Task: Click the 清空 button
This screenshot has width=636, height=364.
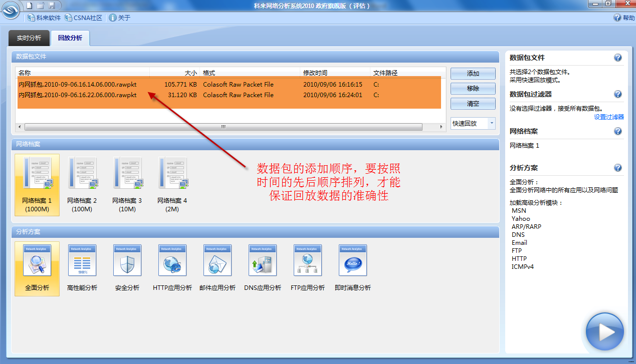Action: pyautogui.click(x=473, y=104)
